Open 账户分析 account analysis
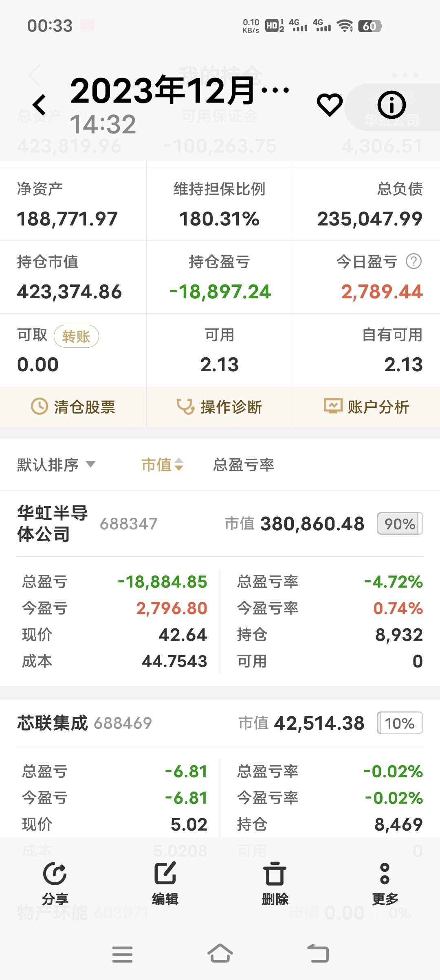 pos(367,407)
